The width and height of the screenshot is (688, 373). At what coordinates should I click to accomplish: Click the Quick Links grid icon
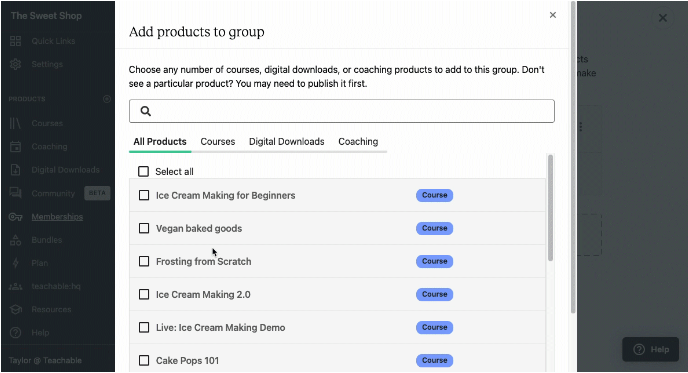click(x=15, y=41)
